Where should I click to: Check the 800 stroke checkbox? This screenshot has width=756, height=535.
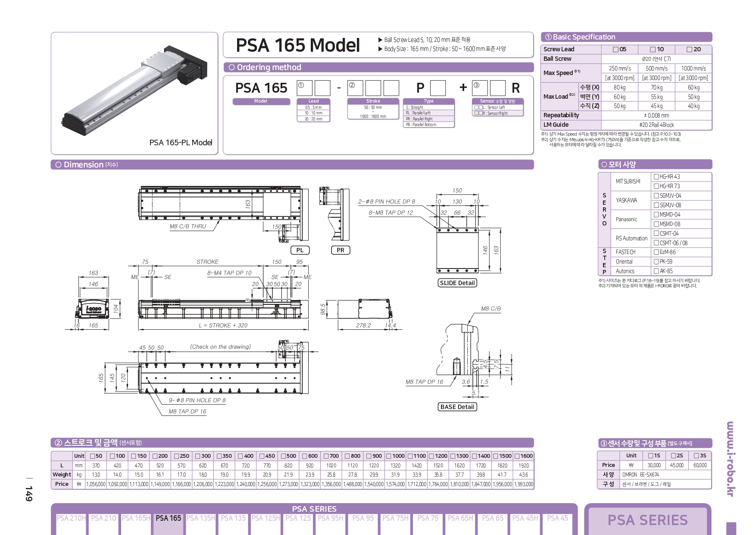coord(347,456)
